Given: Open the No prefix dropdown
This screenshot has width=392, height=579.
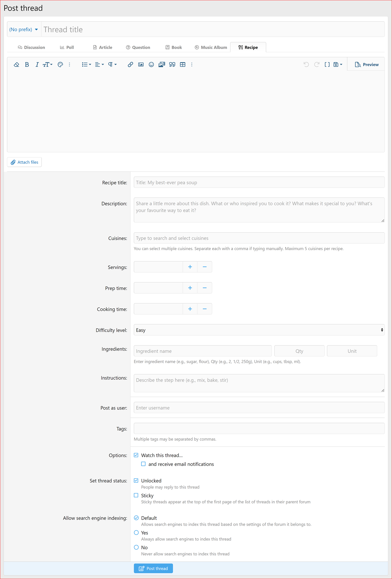Looking at the screenshot, I should point(24,29).
